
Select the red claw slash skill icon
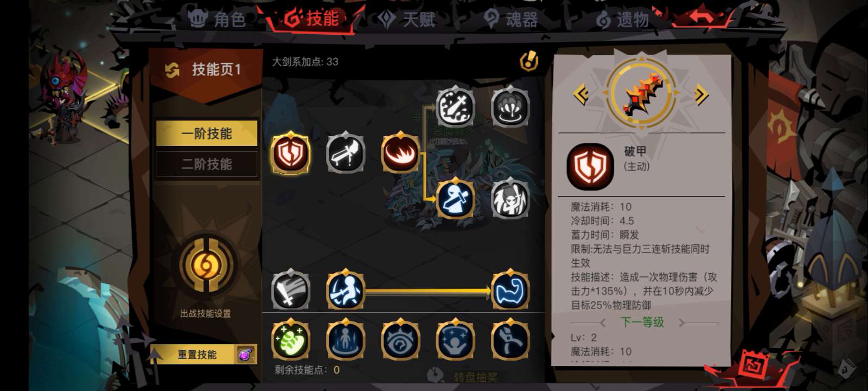coord(400,153)
